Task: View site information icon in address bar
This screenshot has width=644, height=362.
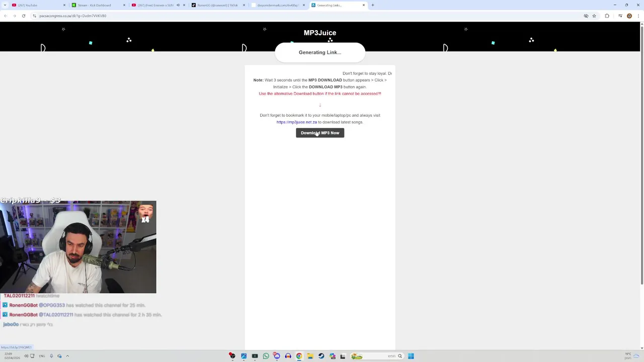Action: pos(34,16)
